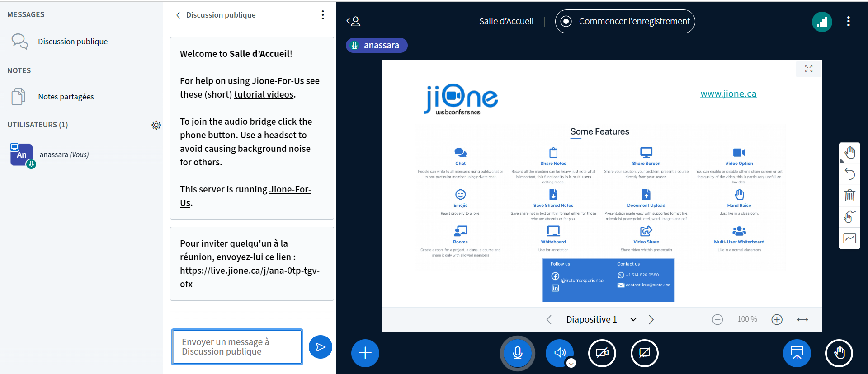Leave audio with speaker button

tap(560, 353)
